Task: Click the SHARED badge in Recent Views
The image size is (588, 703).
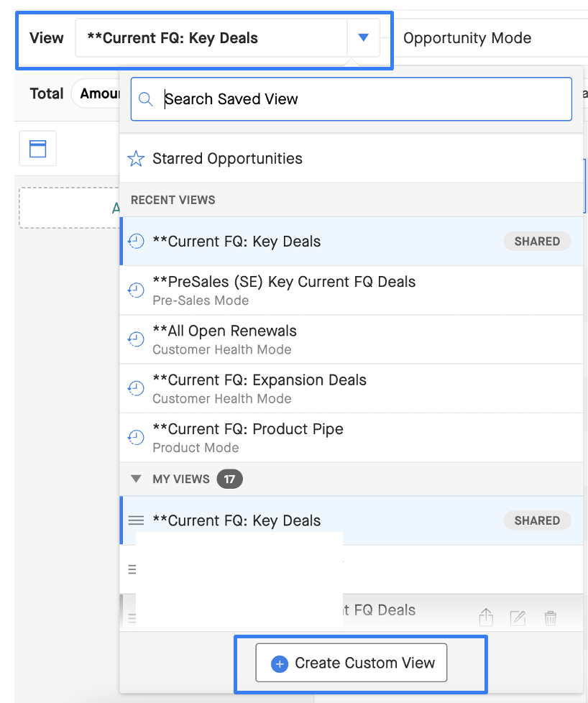Action: 537,242
